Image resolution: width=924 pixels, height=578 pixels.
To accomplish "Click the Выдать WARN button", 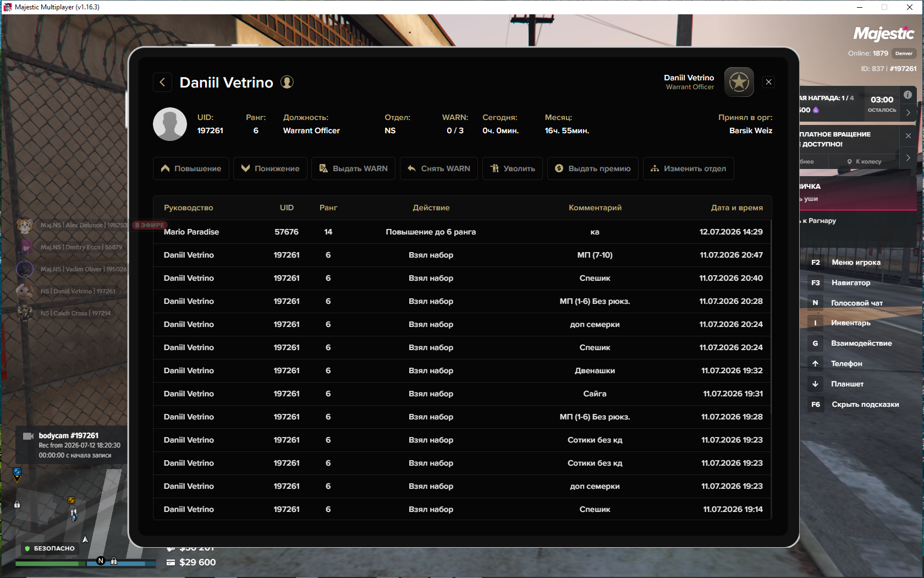I will coord(353,168).
